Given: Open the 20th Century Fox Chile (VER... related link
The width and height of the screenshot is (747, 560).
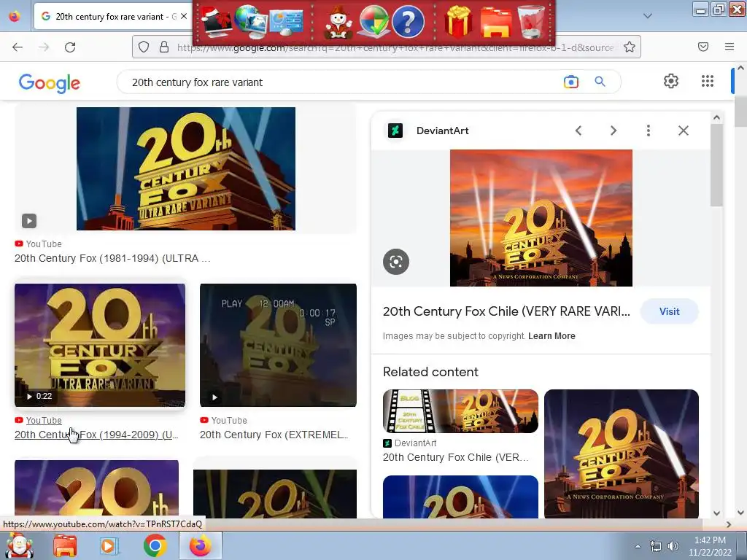Looking at the screenshot, I should (456, 457).
